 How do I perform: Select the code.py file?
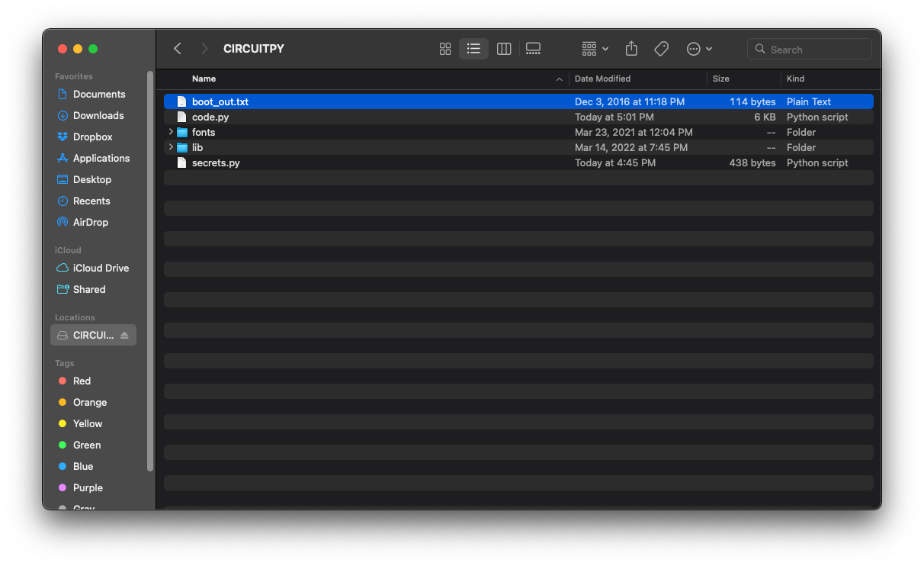pyautogui.click(x=518, y=117)
